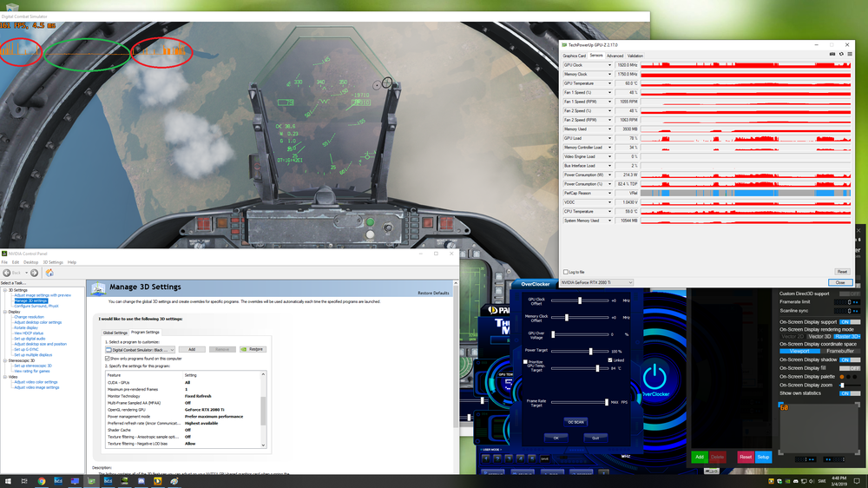Click the GPU-Z refresh icon
The width and height of the screenshot is (868, 488).
(x=841, y=55)
